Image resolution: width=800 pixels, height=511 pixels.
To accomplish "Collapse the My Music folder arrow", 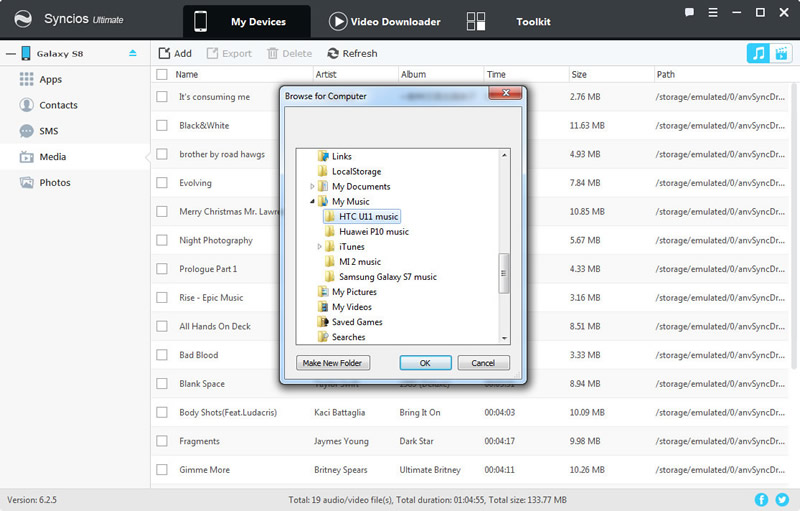I will click(x=312, y=202).
